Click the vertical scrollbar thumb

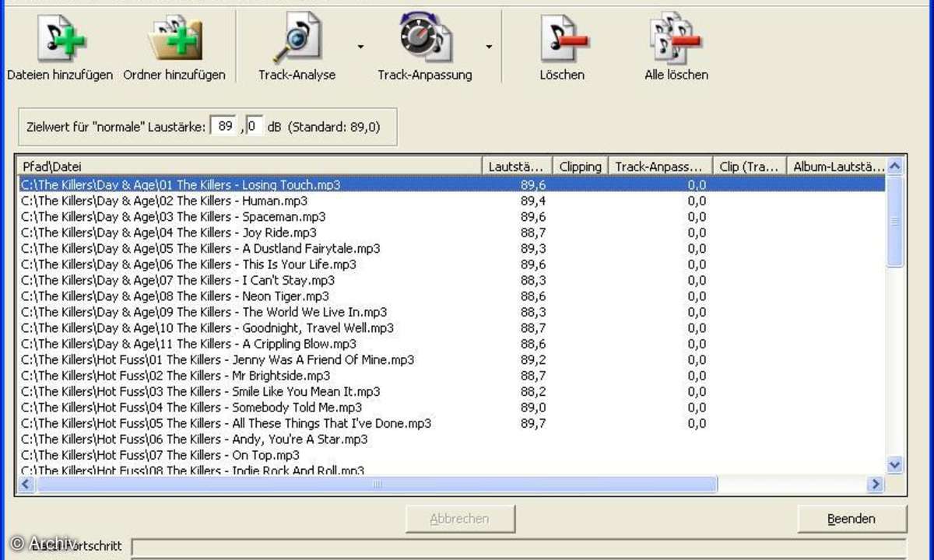tap(895, 222)
